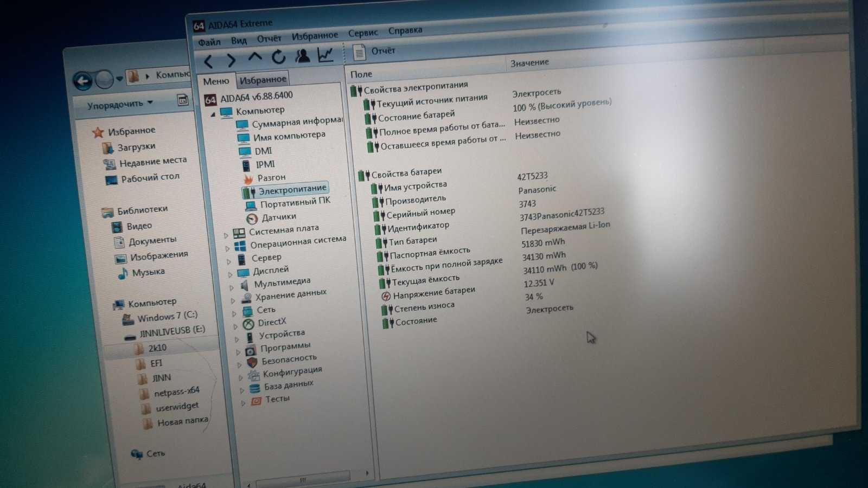
Task: Select the Паспортная ёмкость row
Action: pos(424,253)
